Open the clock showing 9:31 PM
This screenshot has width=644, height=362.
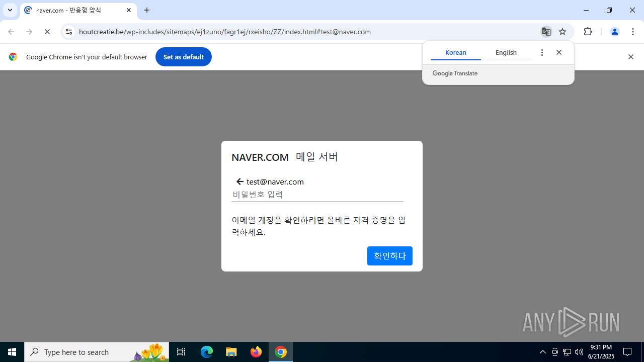[x=601, y=352]
